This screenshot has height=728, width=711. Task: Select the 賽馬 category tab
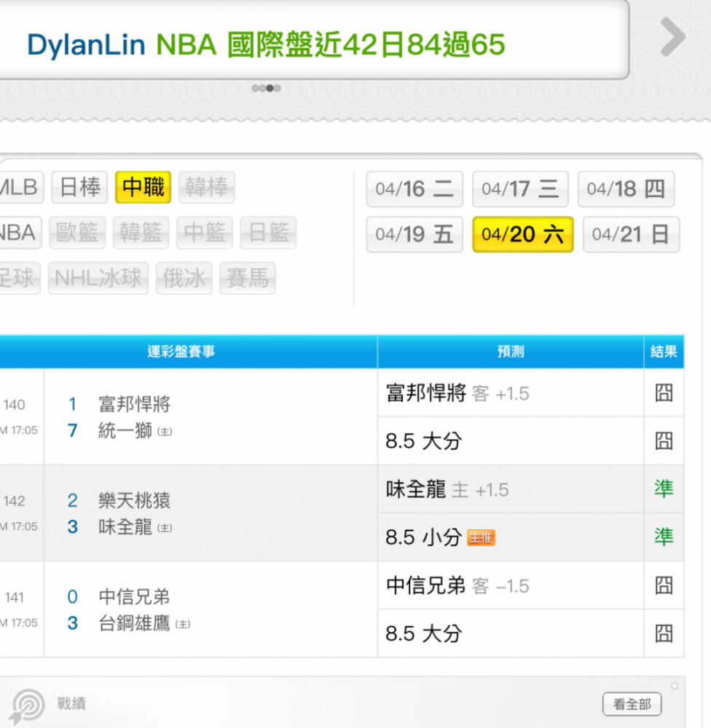[x=248, y=278]
